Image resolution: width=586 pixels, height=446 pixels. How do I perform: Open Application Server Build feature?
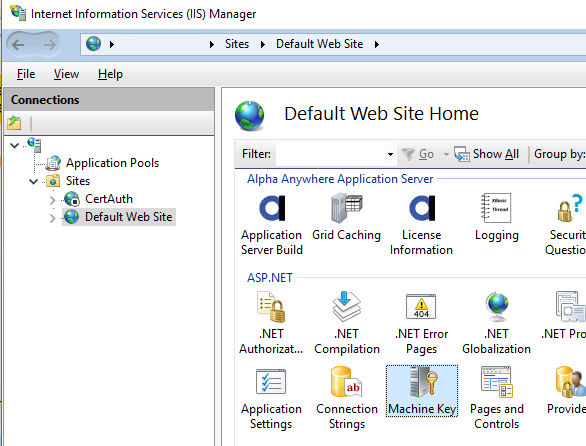272,224
